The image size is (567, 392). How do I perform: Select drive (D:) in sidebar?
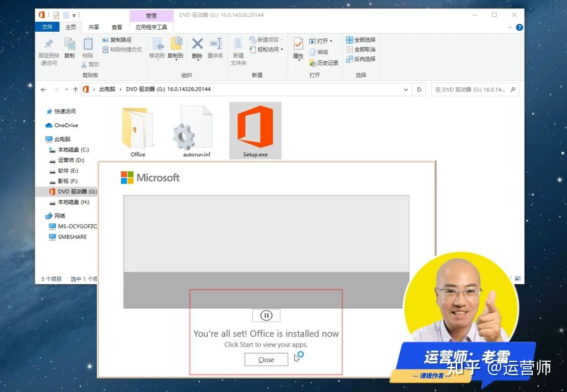[x=66, y=160]
